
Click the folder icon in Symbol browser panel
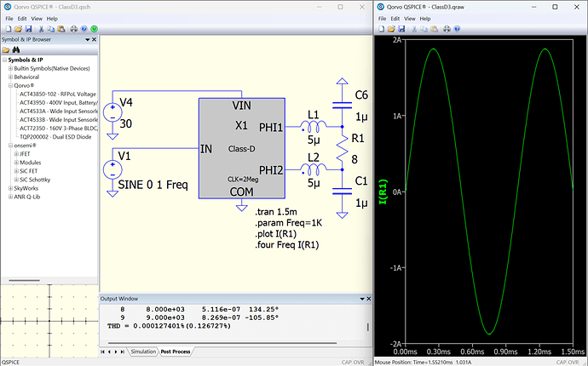[6, 50]
